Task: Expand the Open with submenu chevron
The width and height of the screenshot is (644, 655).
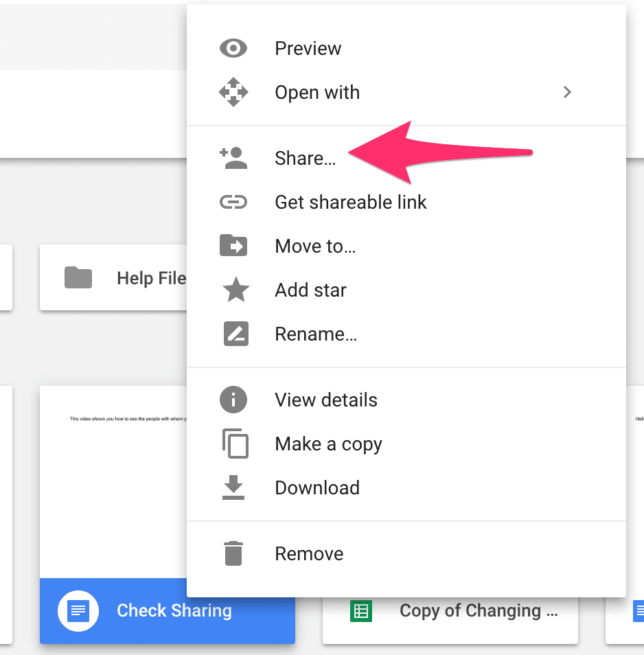Action: (x=566, y=92)
